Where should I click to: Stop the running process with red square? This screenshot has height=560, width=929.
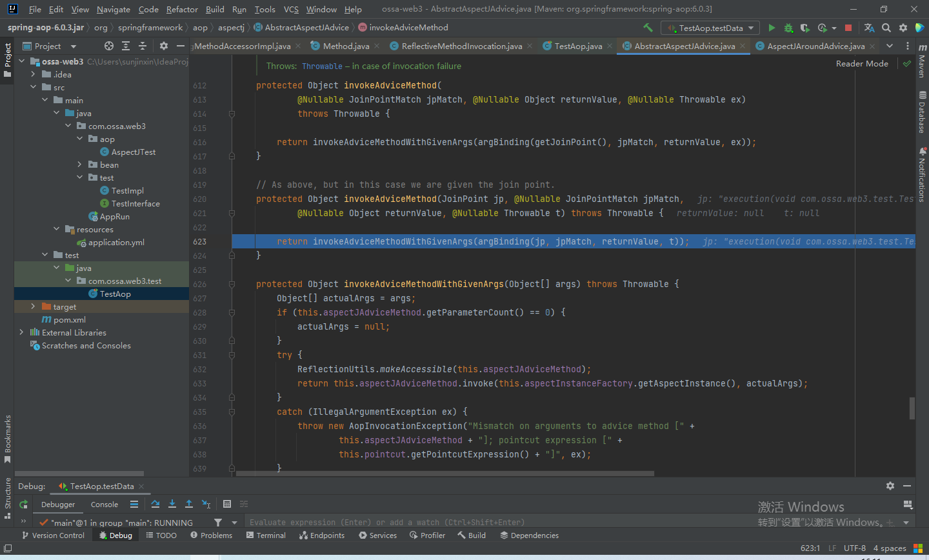(848, 28)
